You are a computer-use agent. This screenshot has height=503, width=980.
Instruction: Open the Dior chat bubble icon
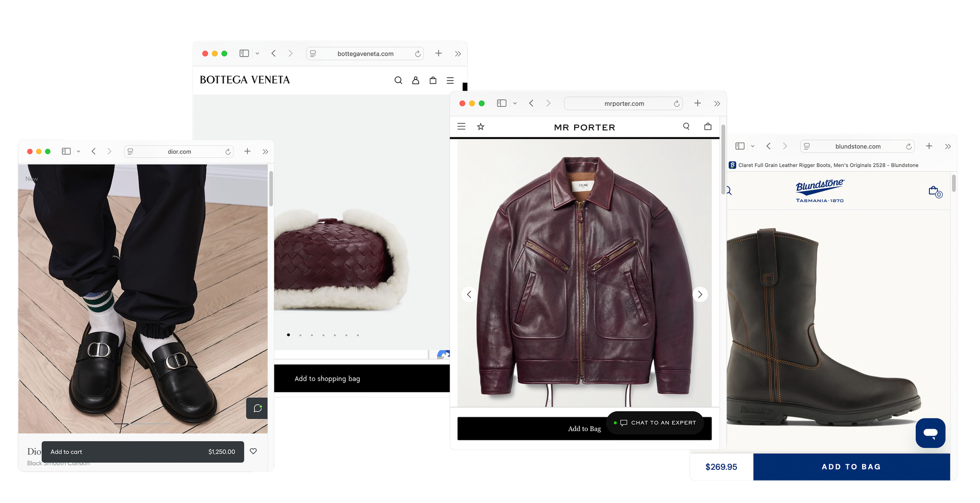[x=257, y=408]
